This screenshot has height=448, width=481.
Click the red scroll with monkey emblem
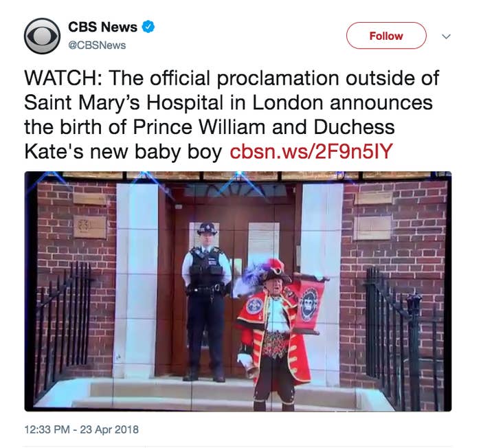point(310,304)
